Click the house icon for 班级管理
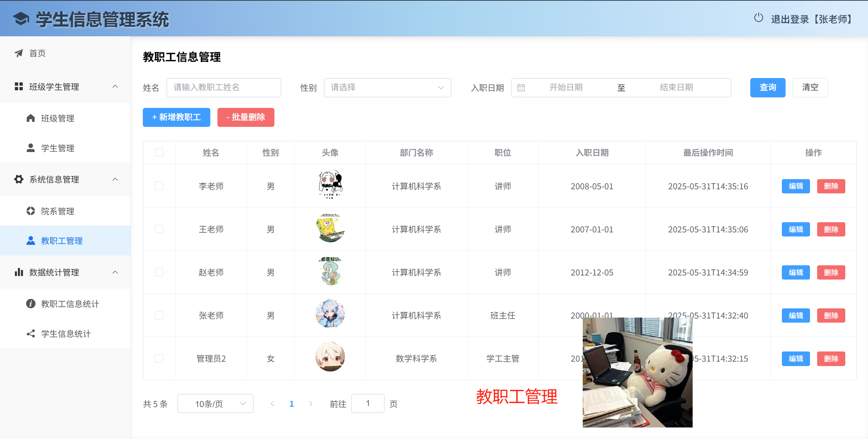868x439 pixels. [x=31, y=118]
